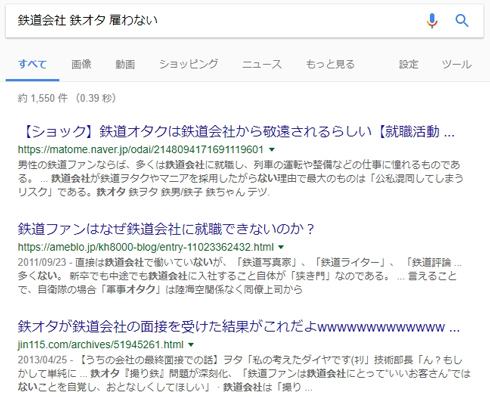Select the すべて tab

[x=32, y=64]
